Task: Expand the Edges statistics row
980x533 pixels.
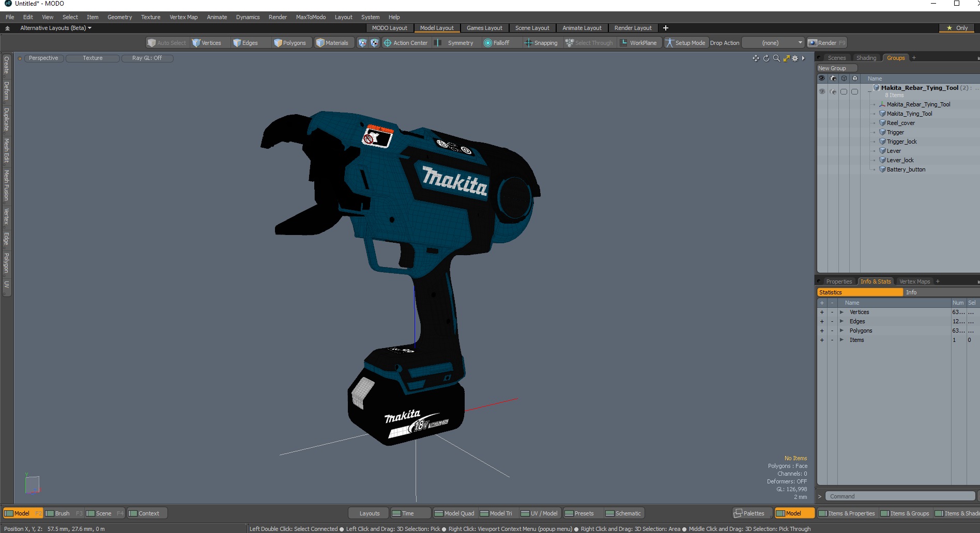Action: [841, 321]
